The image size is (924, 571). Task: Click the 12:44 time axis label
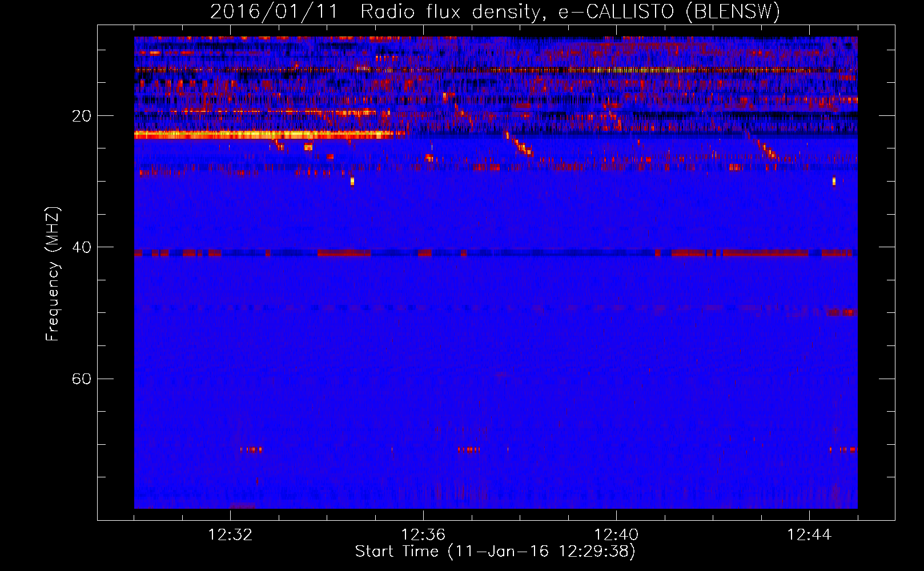click(x=809, y=535)
